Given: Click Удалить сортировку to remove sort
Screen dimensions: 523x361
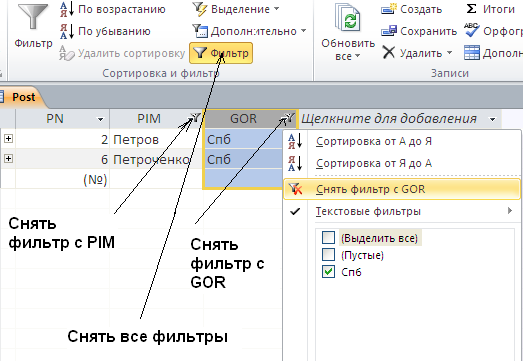Looking at the screenshot, I should point(122,53).
